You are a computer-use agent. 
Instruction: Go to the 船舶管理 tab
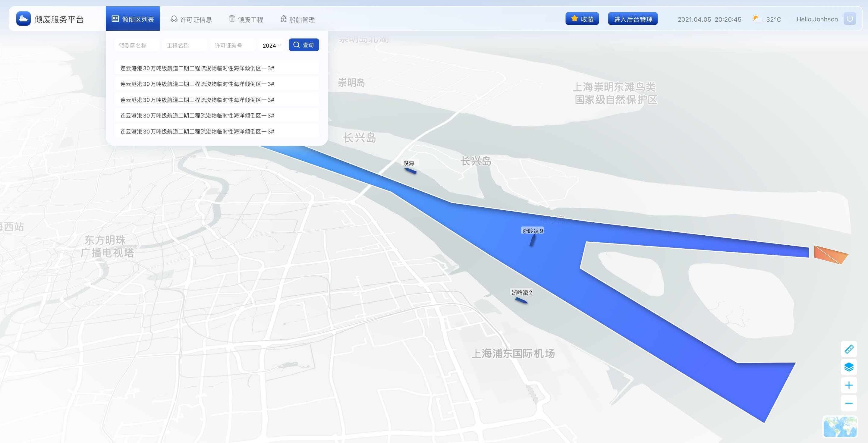pos(297,19)
